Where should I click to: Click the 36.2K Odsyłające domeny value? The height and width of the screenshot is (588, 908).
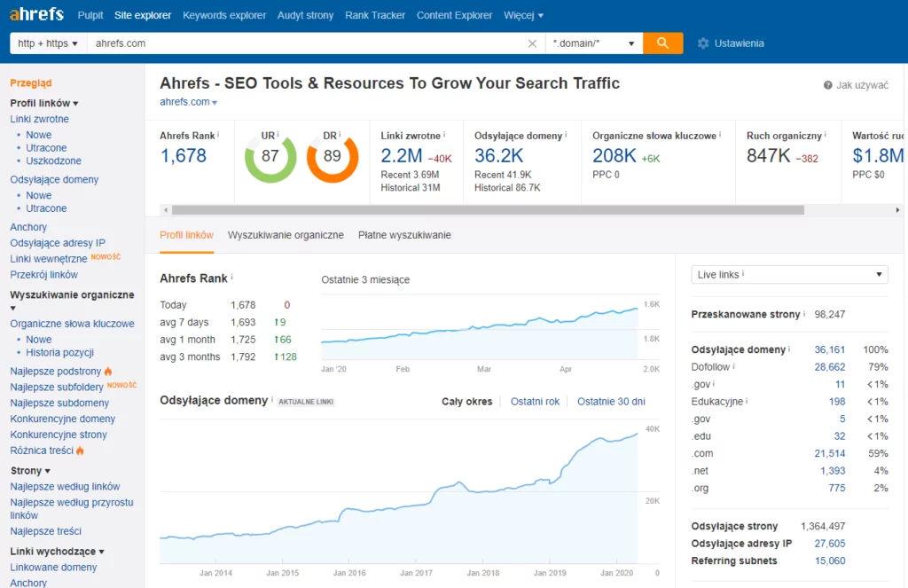[x=498, y=156]
